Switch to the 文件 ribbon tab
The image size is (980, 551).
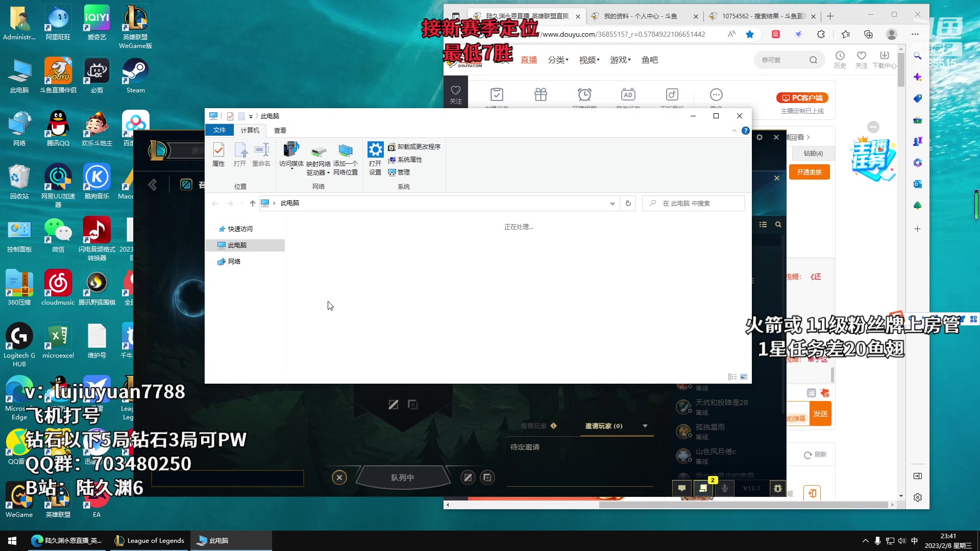pyautogui.click(x=219, y=130)
